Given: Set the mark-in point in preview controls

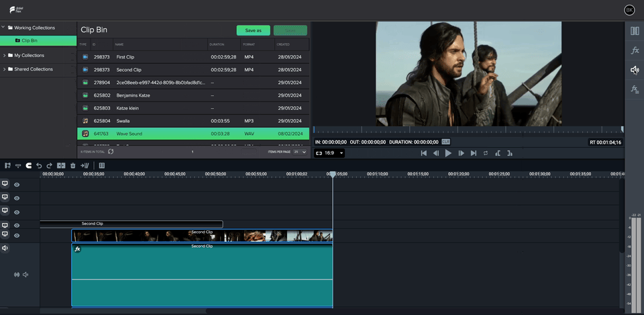Looking at the screenshot, I should (x=498, y=153).
